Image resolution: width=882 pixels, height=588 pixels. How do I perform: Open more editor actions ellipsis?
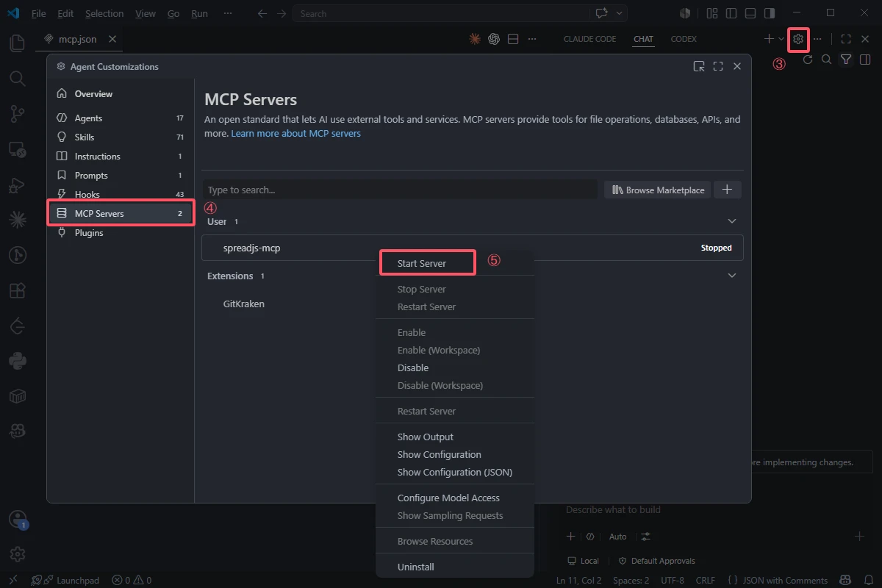pyautogui.click(x=532, y=39)
